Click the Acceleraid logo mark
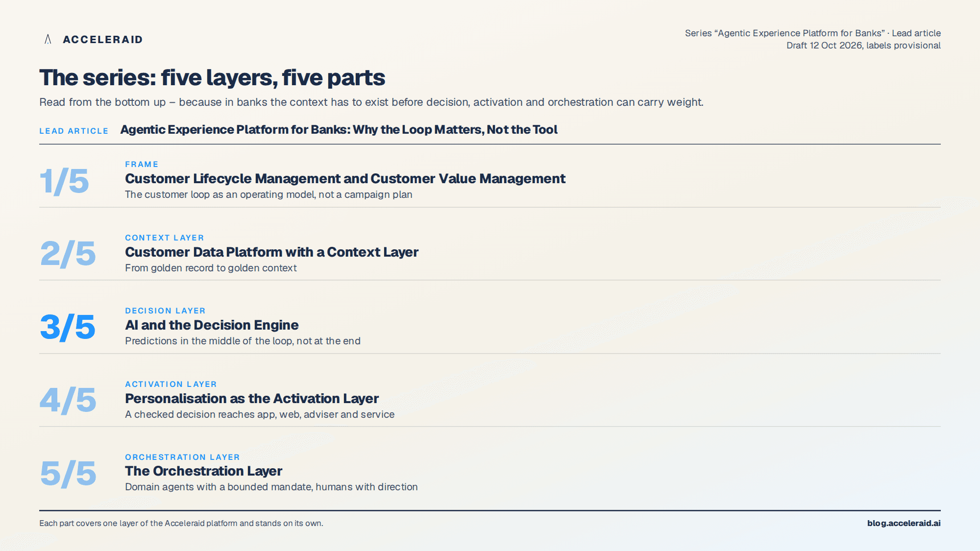The height and width of the screenshot is (551, 980). pyautogui.click(x=48, y=39)
